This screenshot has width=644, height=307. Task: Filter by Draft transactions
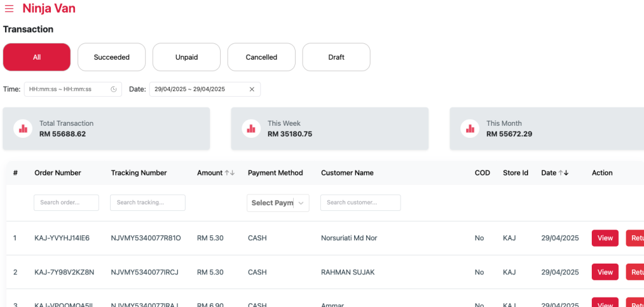point(336,57)
